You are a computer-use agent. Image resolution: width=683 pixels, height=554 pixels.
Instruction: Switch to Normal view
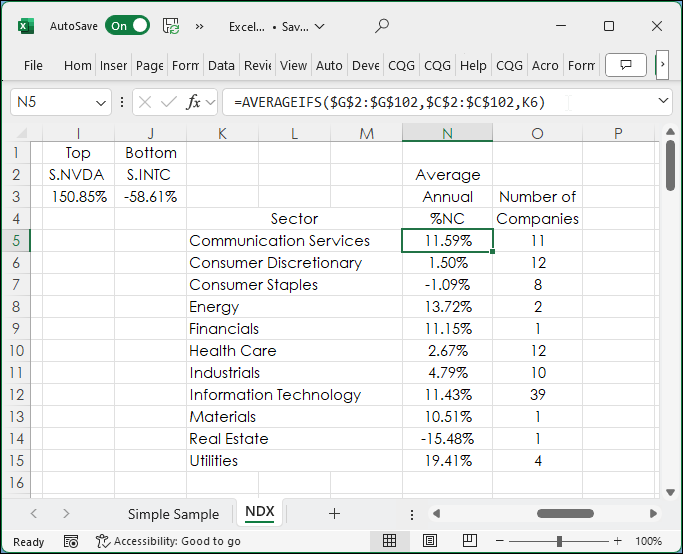coord(389,541)
